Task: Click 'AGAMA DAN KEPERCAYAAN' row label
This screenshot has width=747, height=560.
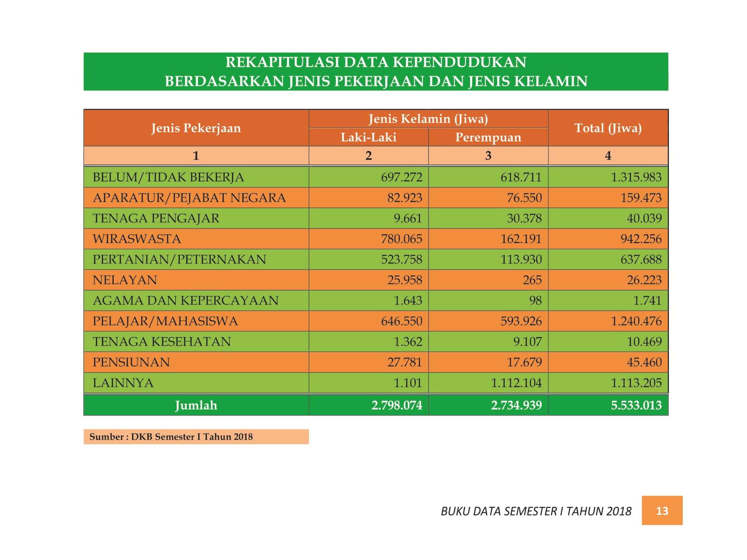Action: click(186, 300)
